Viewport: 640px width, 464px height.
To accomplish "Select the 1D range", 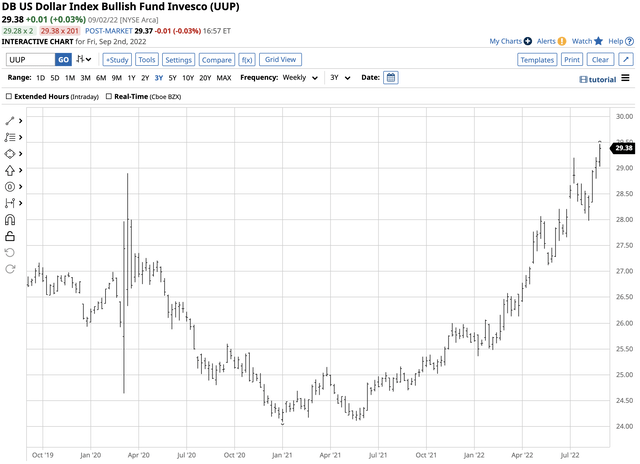I will tap(40, 78).
